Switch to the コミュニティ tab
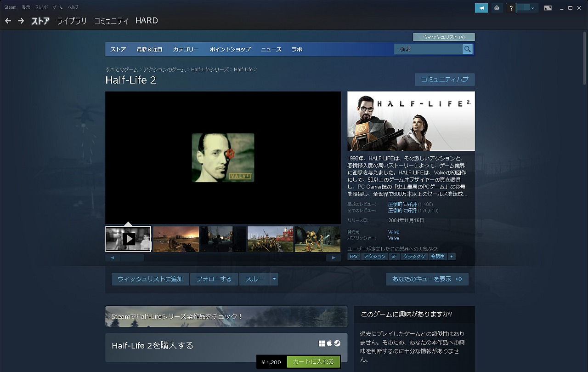The image size is (588, 372). pos(111,21)
